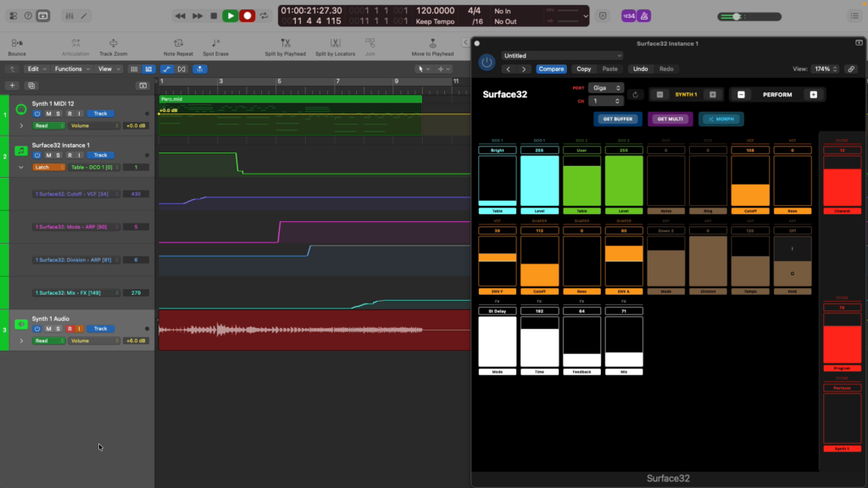Click the Bounce icon in the toolbar
The image size is (868, 488).
16,43
